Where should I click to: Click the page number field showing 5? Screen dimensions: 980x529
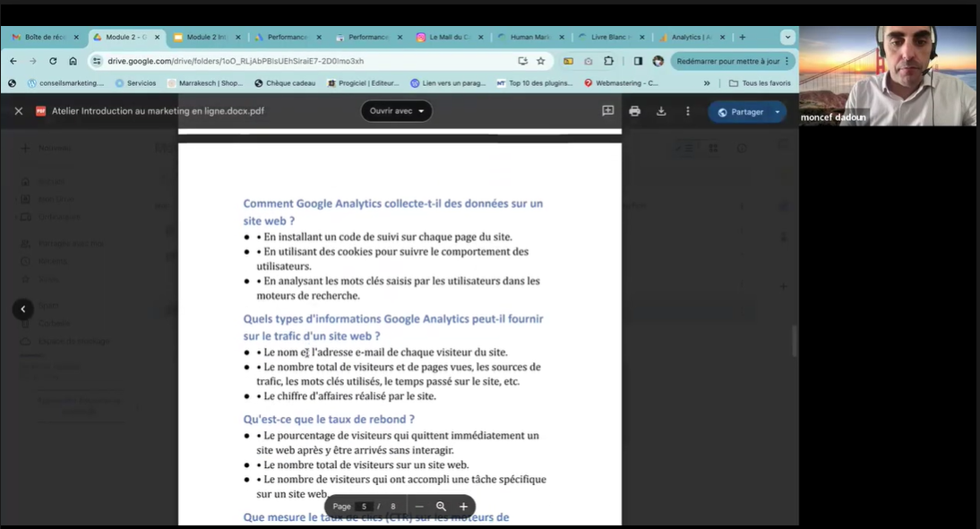point(364,507)
